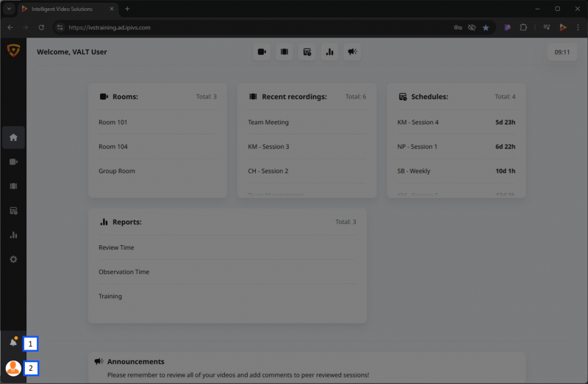
Task: Open the media control icon in browser toolbar
Action: coord(546,27)
